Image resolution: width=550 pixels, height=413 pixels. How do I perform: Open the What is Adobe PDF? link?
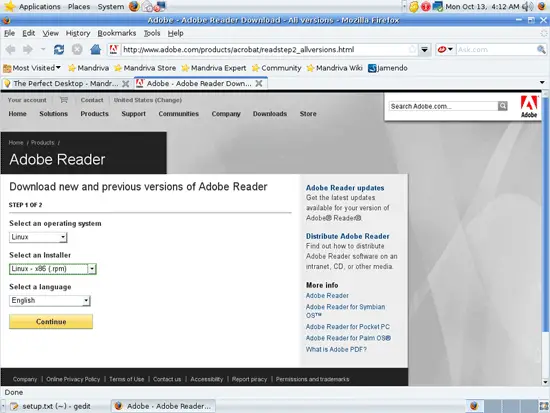click(x=336, y=349)
